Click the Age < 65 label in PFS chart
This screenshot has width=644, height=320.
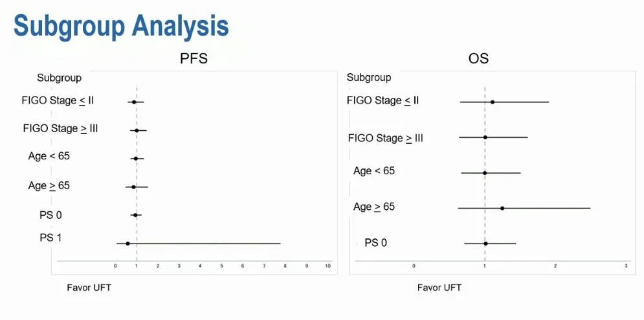point(49,156)
